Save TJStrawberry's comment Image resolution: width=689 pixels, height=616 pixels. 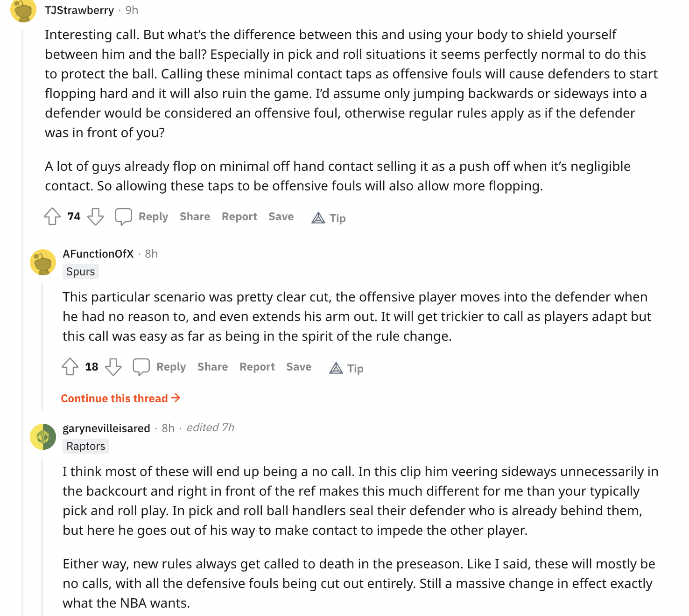pos(281,217)
